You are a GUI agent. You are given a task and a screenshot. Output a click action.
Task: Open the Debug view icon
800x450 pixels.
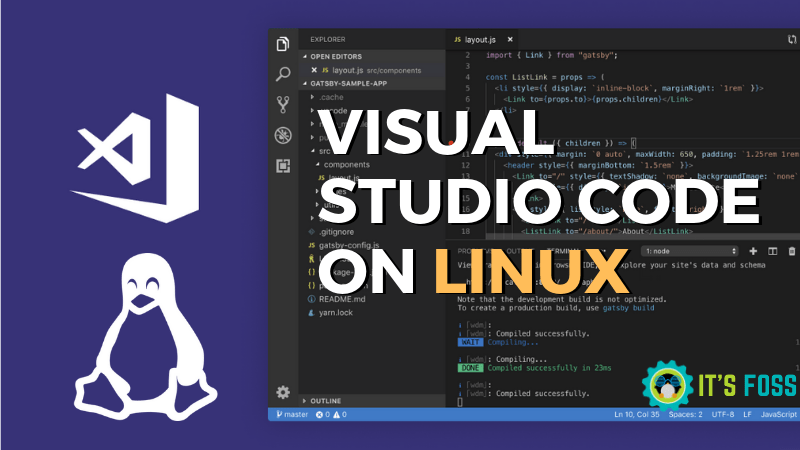pyautogui.click(x=283, y=135)
